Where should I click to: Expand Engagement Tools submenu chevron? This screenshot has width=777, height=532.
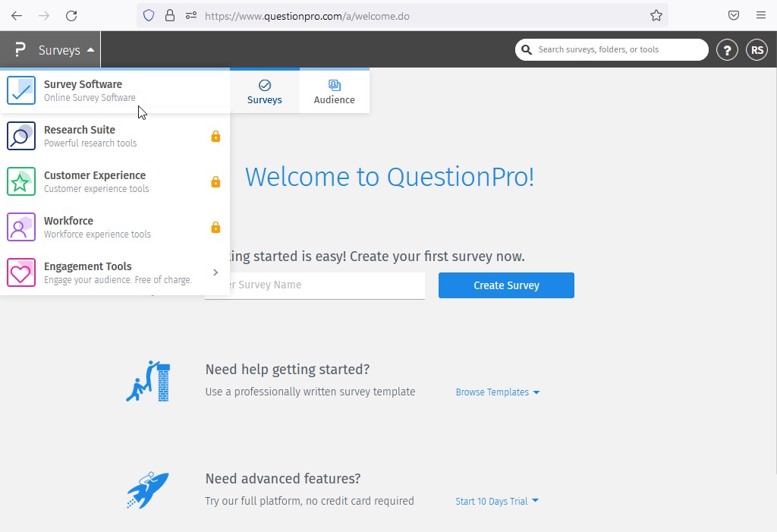pos(215,272)
